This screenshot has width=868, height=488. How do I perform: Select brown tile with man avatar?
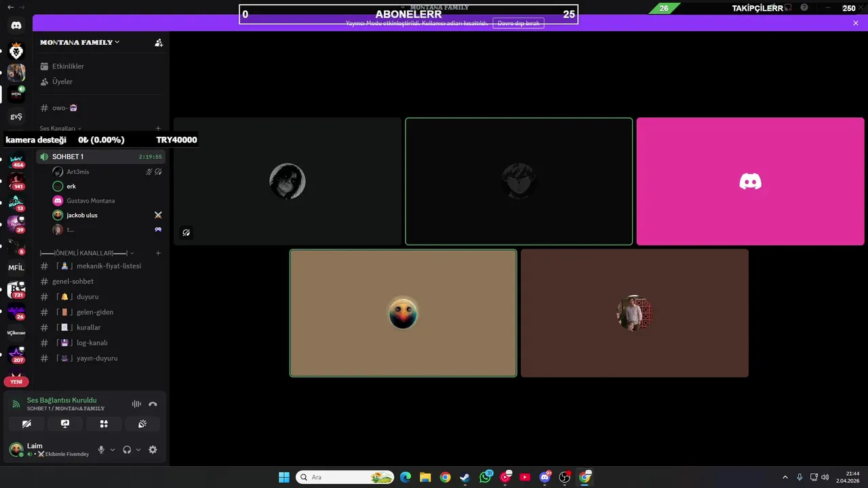[635, 313]
